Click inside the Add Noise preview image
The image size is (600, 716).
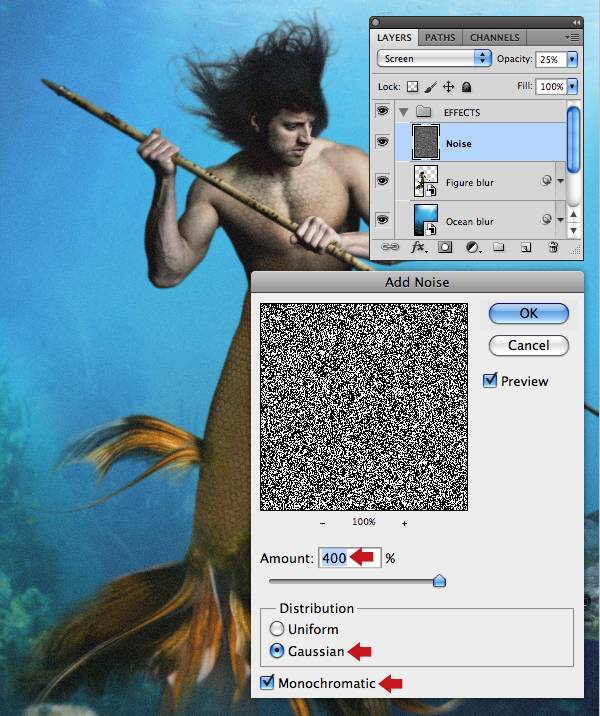[364, 407]
